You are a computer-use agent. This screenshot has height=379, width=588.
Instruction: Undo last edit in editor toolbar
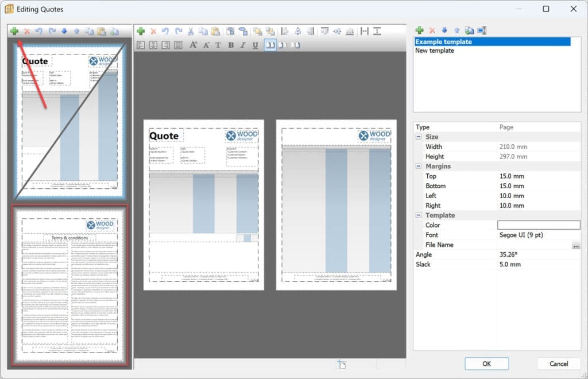165,32
